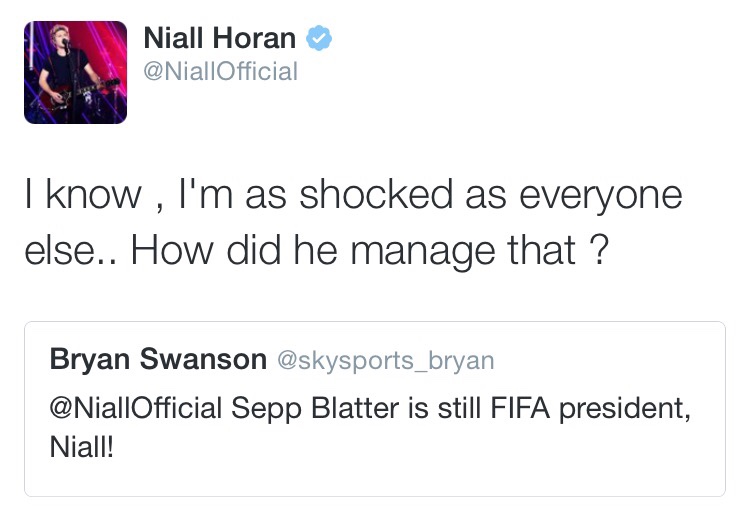This screenshot has width=750, height=512.
Task: Click empty space below "Niall!" inside card
Action: point(375,479)
